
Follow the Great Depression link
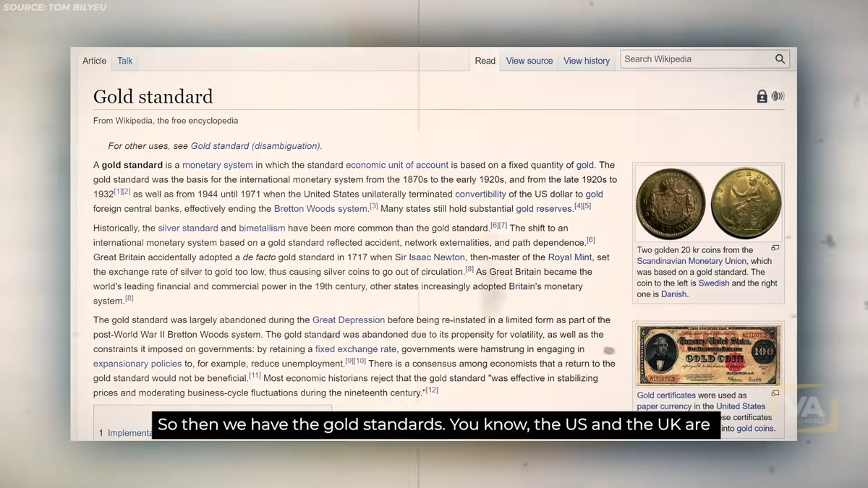349,320
